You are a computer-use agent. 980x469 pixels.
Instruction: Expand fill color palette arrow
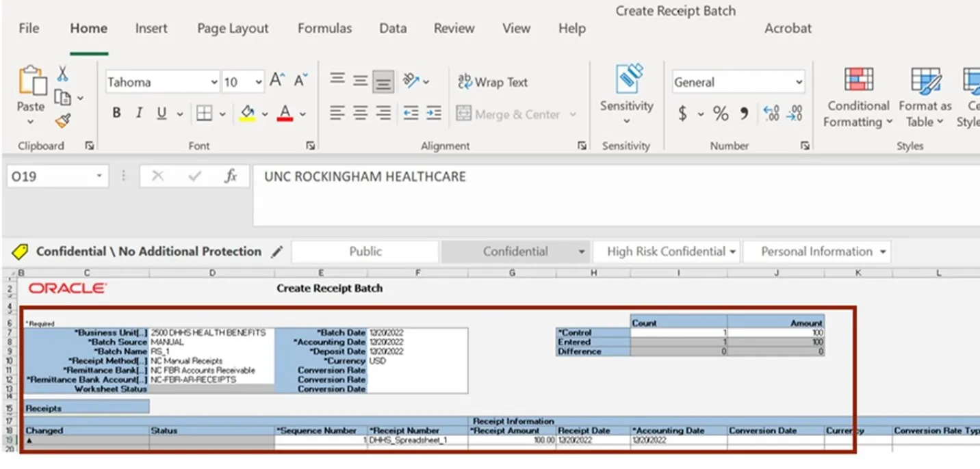pyautogui.click(x=265, y=114)
